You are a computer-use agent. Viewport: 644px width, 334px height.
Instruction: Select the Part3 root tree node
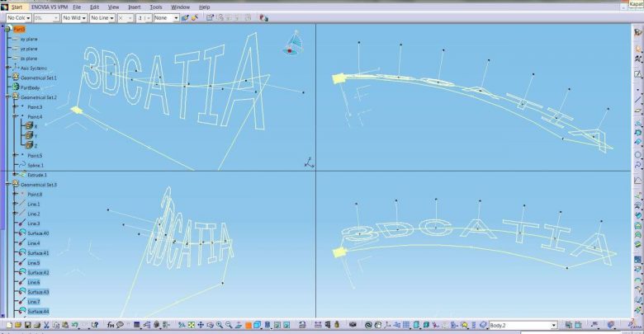tap(19, 29)
